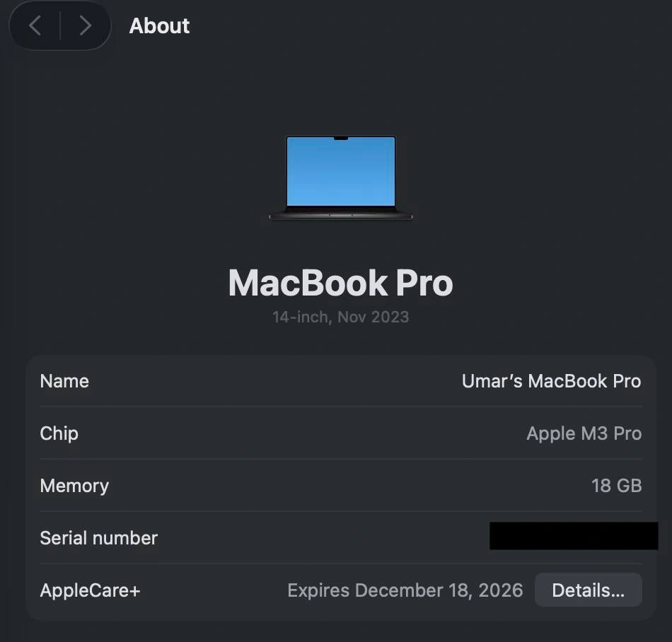Open AppleCare+ Details
This screenshot has height=642, width=672.
pos(588,590)
